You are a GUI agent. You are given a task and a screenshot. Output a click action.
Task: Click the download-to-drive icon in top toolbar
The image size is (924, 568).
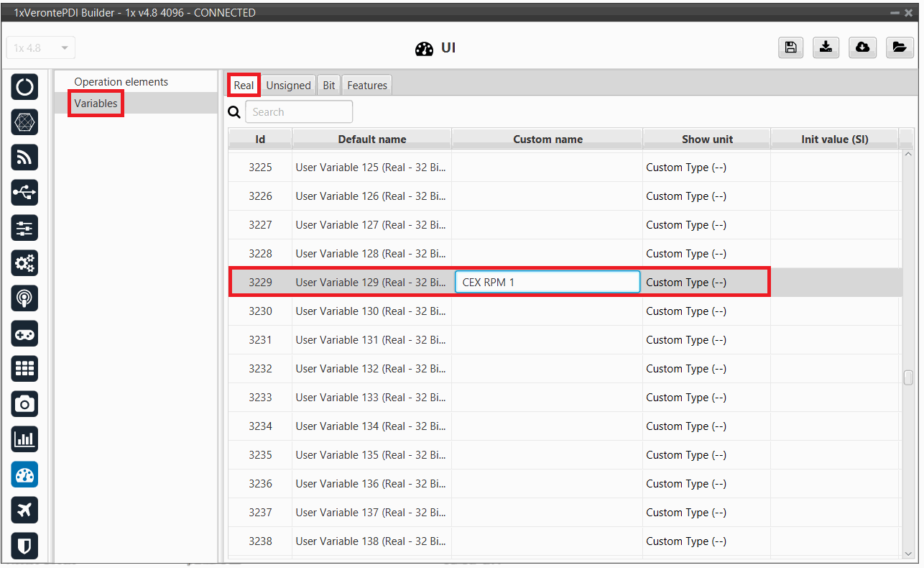click(826, 47)
